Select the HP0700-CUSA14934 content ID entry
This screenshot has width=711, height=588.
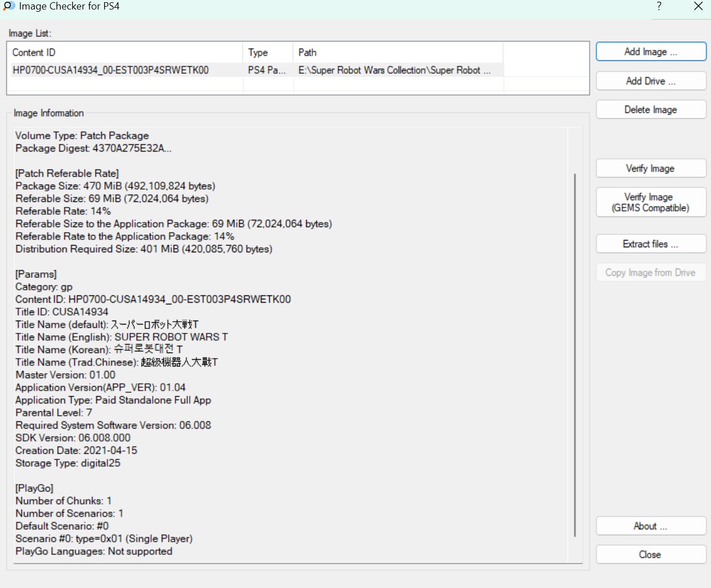point(111,70)
